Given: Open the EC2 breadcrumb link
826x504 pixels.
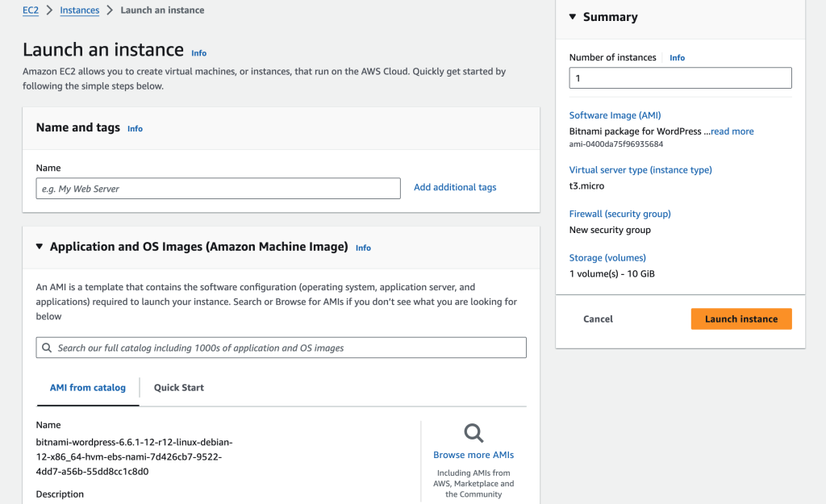Looking at the screenshot, I should pos(30,10).
